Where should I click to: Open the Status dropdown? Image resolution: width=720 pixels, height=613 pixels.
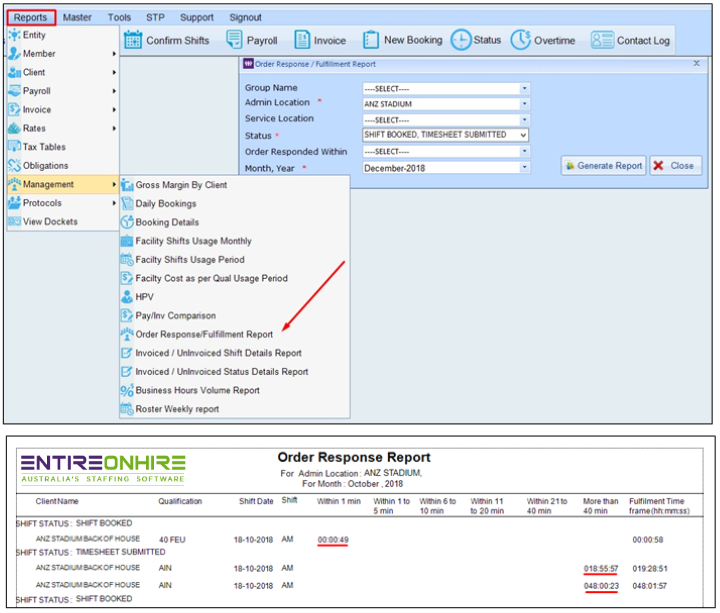point(523,135)
